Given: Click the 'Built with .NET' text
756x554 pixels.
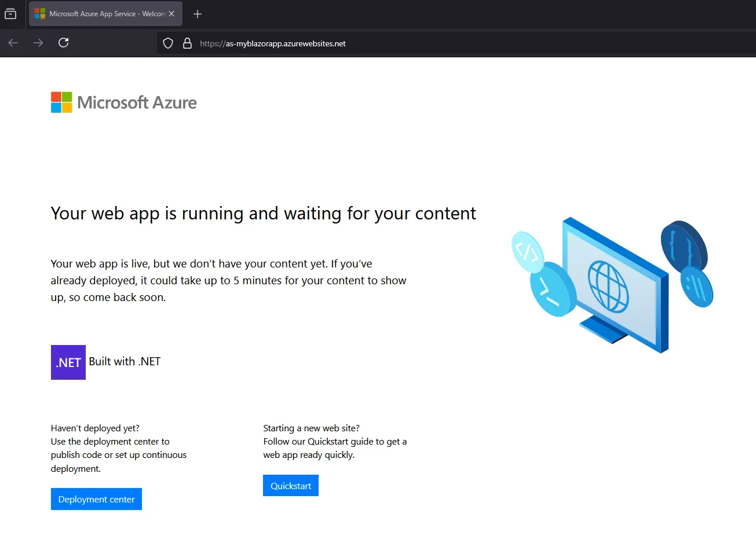Looking at the screenshot, I should 125,362.
